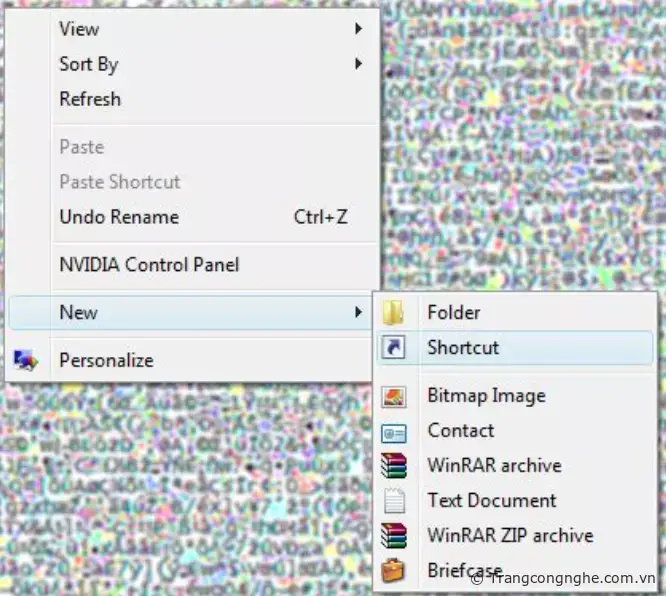Click the Contact card icon
The height and width of the screenshot is (596, 666).
click(394, 433)
